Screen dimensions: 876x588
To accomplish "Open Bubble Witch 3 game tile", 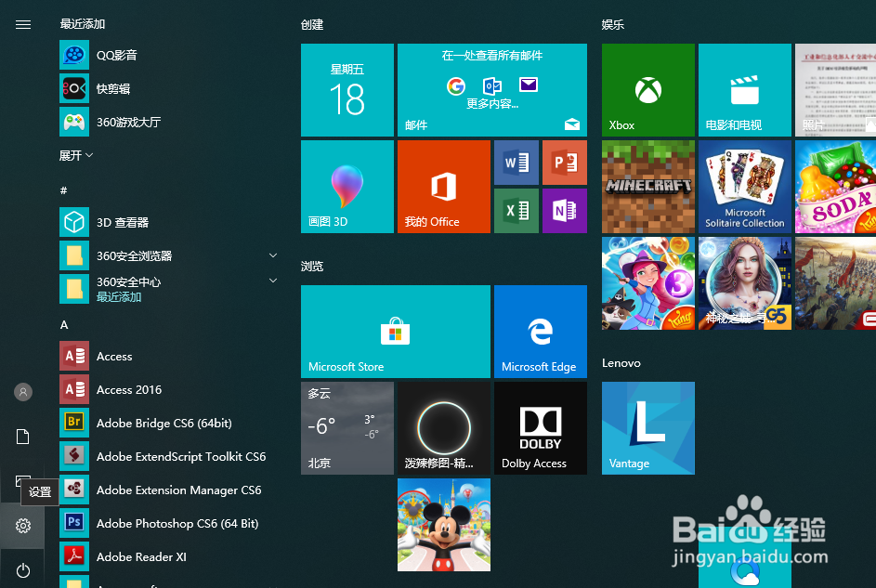I will 648,283.
